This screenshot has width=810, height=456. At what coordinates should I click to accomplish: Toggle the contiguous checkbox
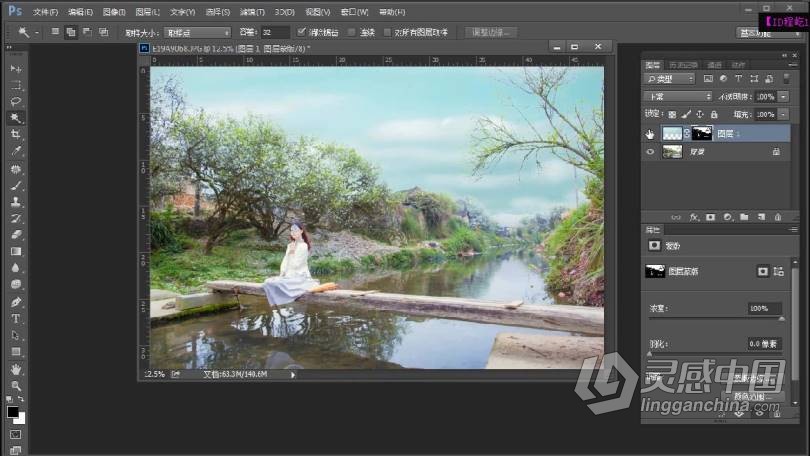[351, 33]
